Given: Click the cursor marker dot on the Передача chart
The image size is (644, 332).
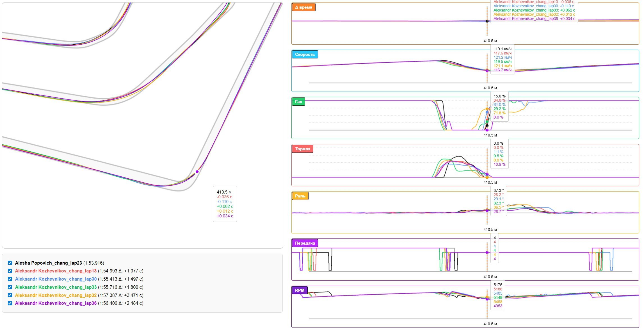Looking at the screenshot, I should click(487, 253).
